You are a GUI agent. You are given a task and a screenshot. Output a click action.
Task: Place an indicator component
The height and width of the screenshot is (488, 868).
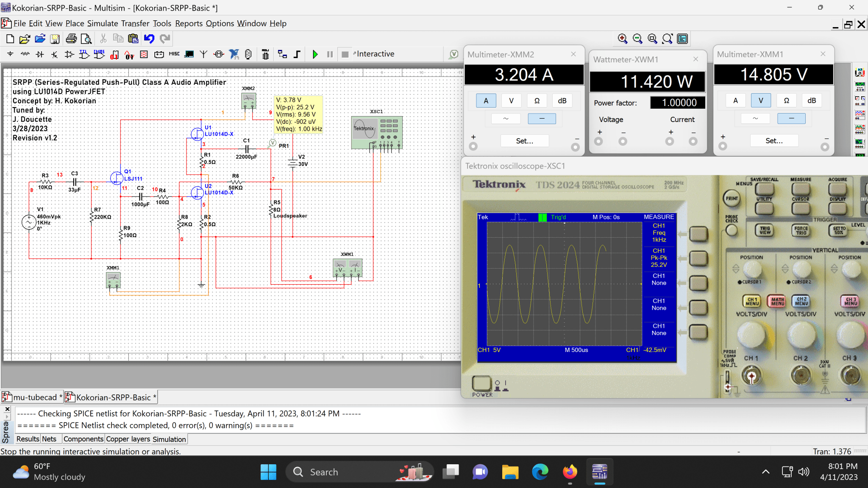coord(144,54)
